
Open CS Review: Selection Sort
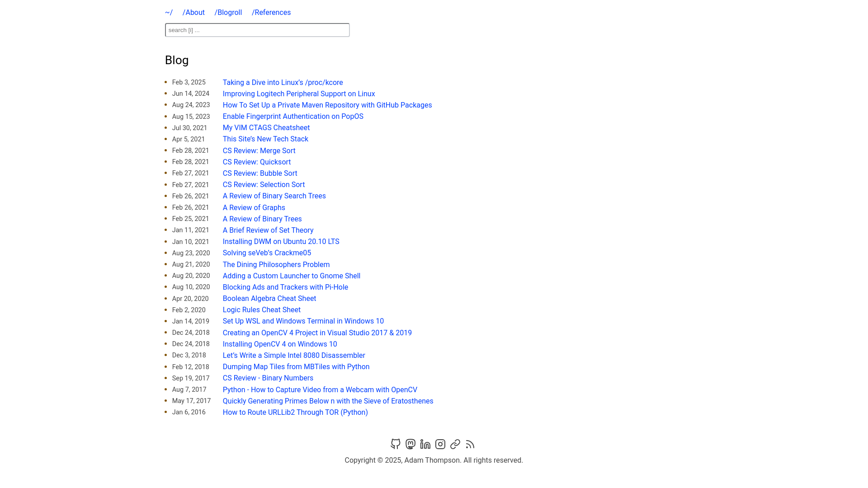(x=264, y=184)
